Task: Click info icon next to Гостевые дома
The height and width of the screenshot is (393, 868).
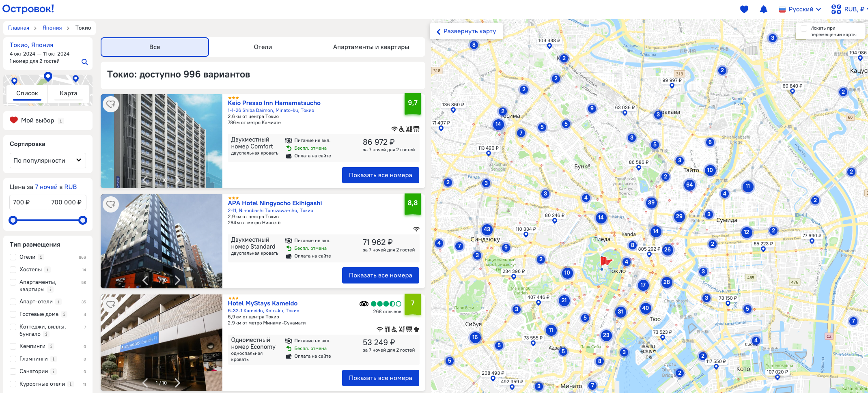Action: 64,314
